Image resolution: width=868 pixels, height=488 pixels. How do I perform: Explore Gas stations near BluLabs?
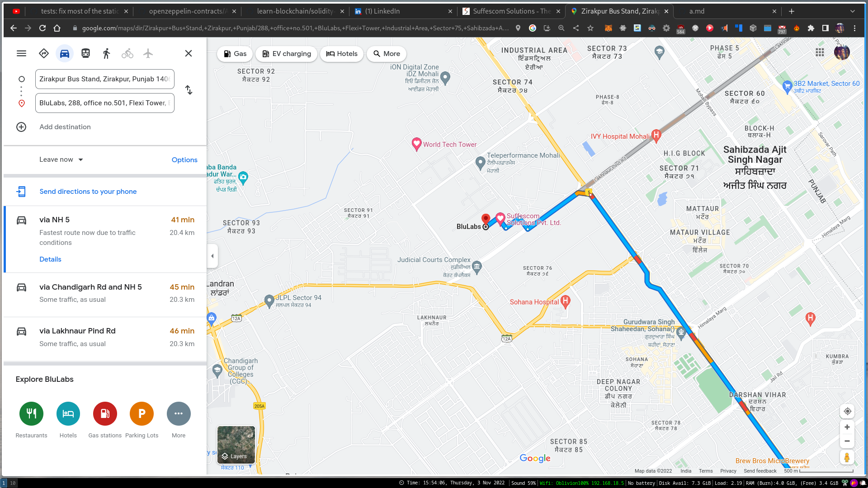[x=105, y=413]
